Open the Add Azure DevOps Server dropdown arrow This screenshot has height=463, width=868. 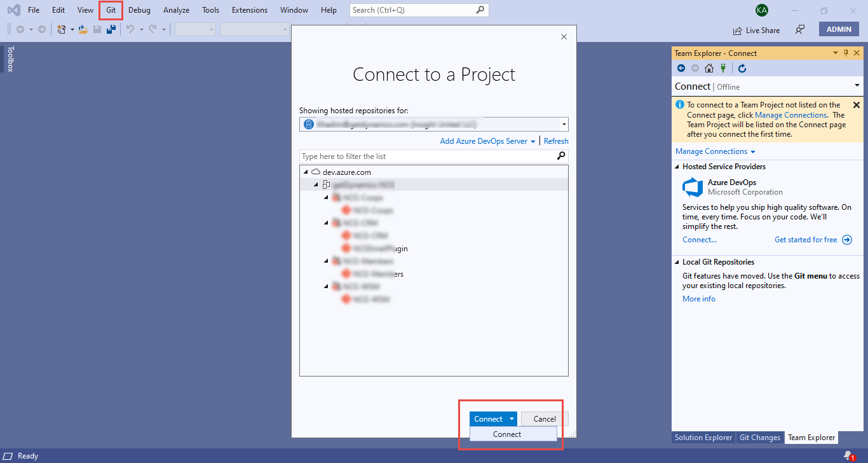click(x=532, y=141)
